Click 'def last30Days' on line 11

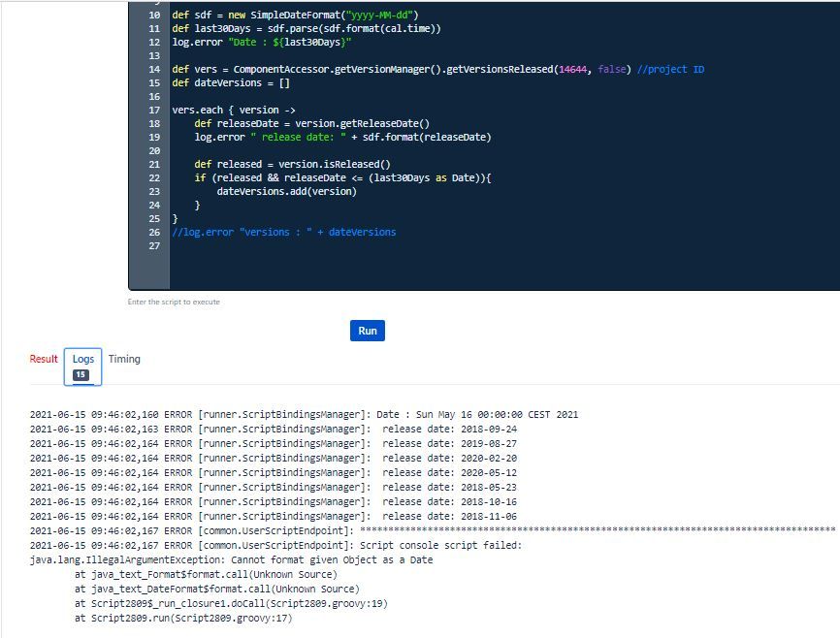point(211,28)
